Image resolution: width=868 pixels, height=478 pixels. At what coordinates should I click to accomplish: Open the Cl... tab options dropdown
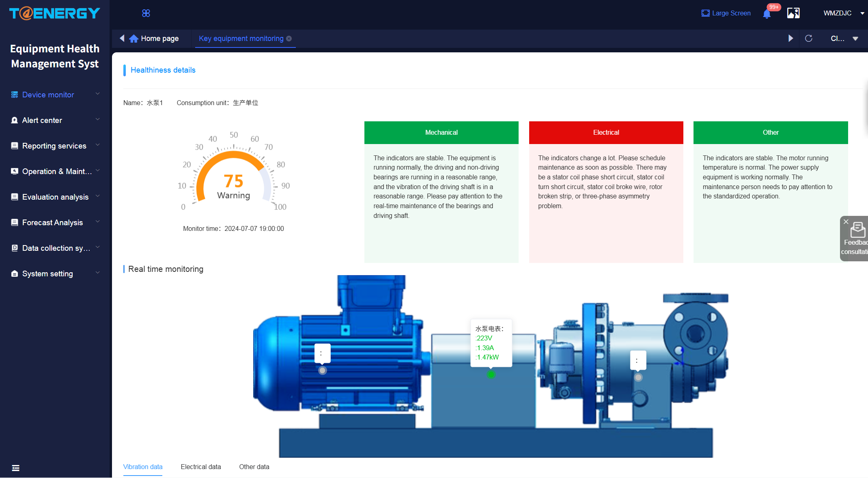pyautogui.click(x=844, y=39)
